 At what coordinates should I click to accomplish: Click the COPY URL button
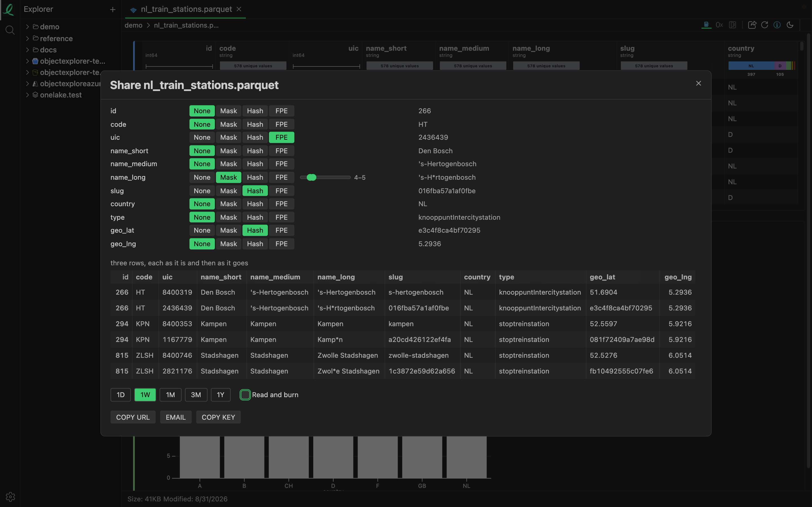coord(133,417)
